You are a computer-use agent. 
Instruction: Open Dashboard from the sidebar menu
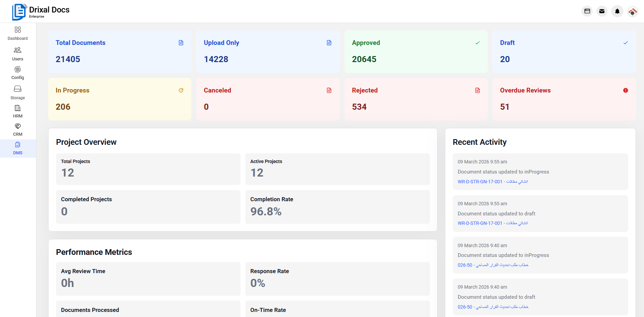click(x=18, y=33)
